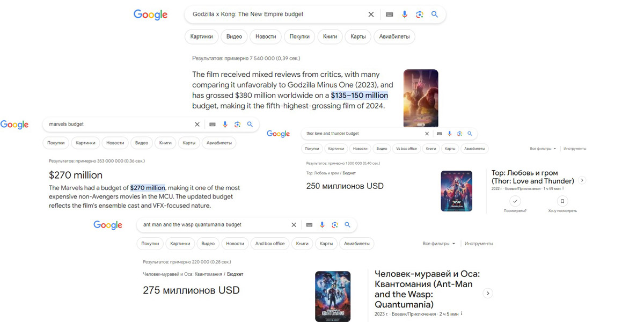This screenshot has height=322, width=644.
Task: Select 'Vs box office' chip in thor search
Action: pos(406,149)
